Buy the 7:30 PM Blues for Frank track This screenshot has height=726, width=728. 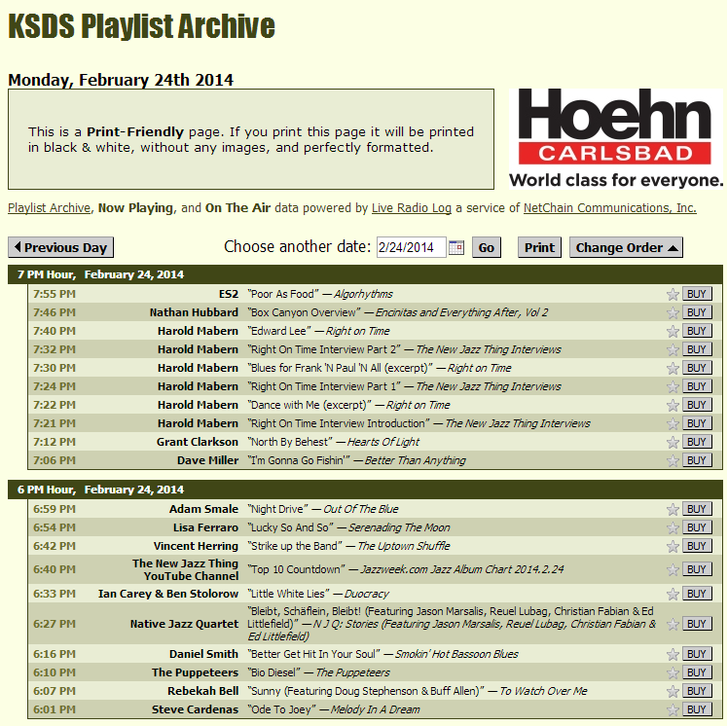697,368
